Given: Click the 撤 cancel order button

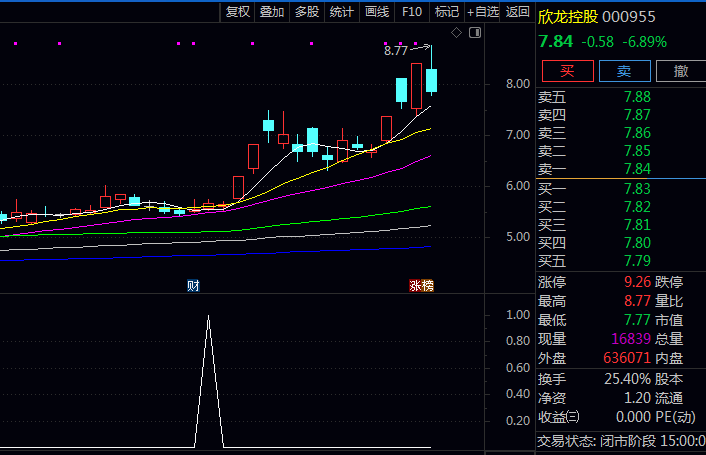Looking at the screenshot, I should click(681, 71).
